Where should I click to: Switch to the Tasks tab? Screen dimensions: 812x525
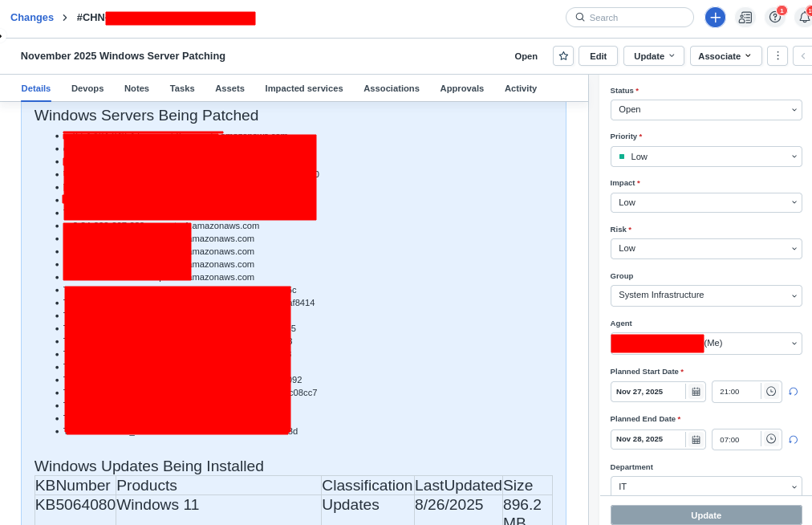(182, 88)
